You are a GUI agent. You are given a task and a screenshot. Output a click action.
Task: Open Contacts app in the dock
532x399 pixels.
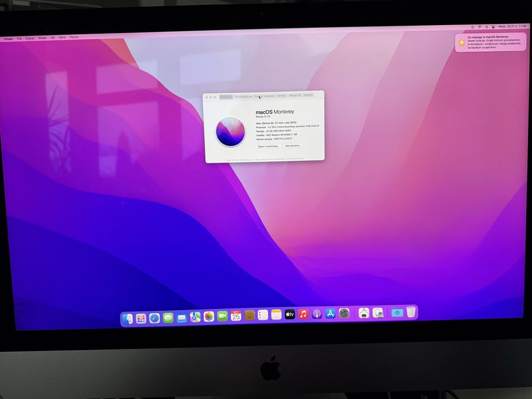pos(249,316)
